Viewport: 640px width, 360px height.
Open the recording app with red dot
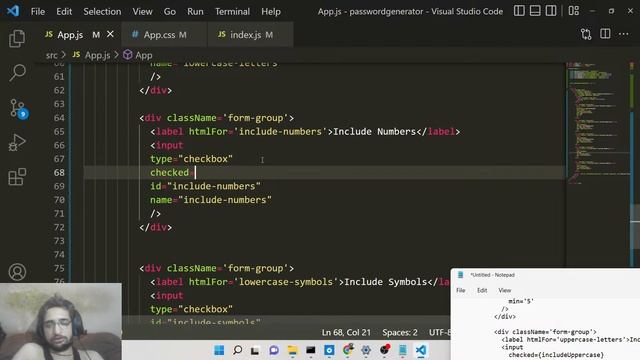tap(384, 350)
